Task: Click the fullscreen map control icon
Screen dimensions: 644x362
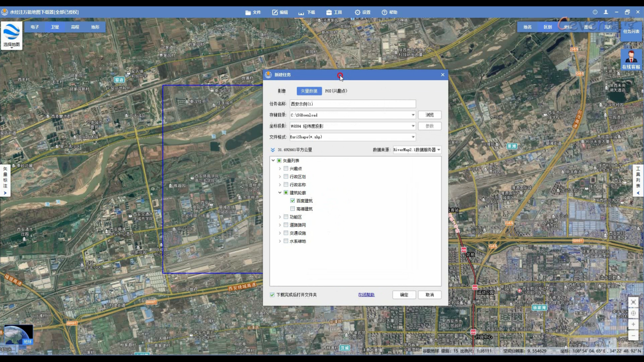Action: click(x=633, y=302)
